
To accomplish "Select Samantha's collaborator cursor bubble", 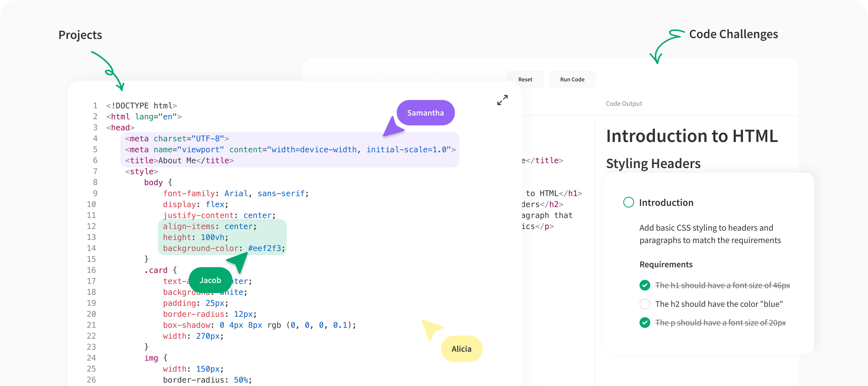I will click(x=425, y=113).
